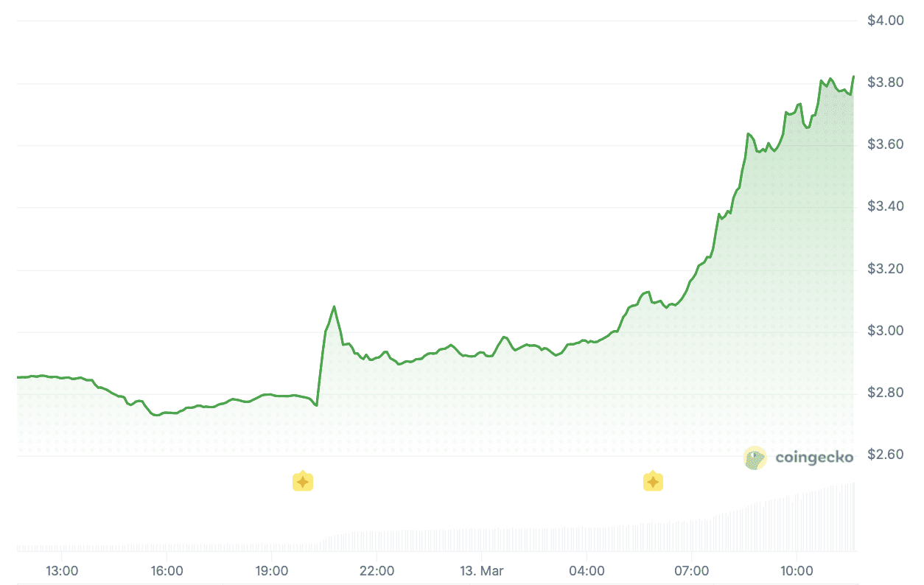Click the $3.00 price axis label

click(886, 330)
